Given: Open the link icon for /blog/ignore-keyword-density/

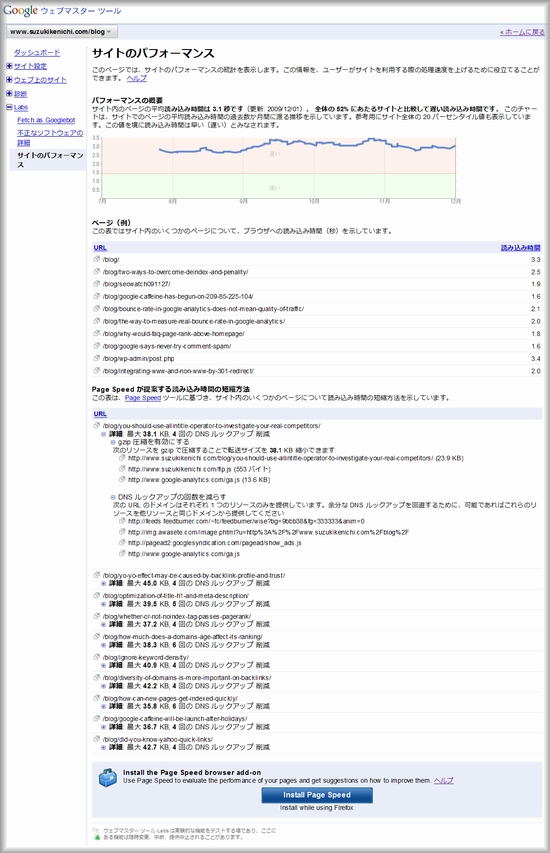Looking at the screenshot, I should tap(96, 657).
